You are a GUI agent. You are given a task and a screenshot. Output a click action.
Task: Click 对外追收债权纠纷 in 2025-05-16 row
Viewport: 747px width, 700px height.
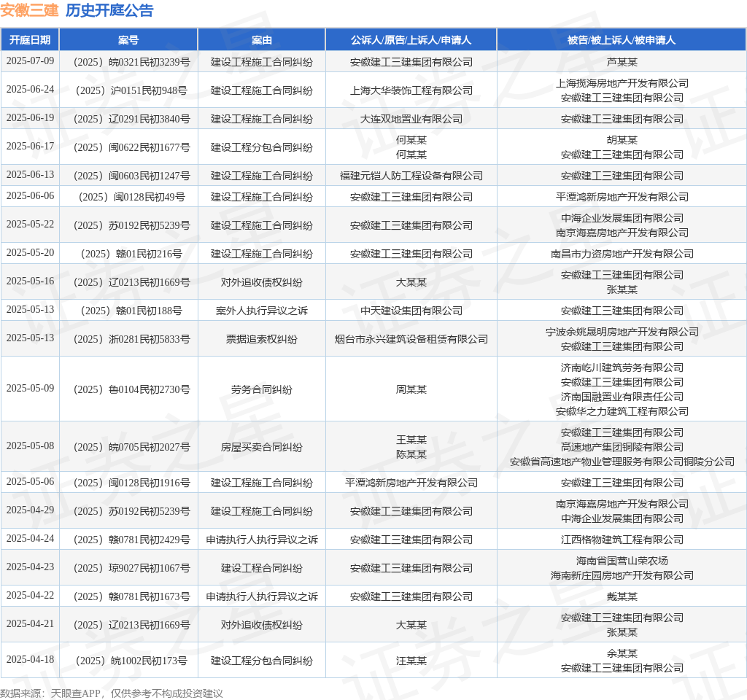click(262, 282)
